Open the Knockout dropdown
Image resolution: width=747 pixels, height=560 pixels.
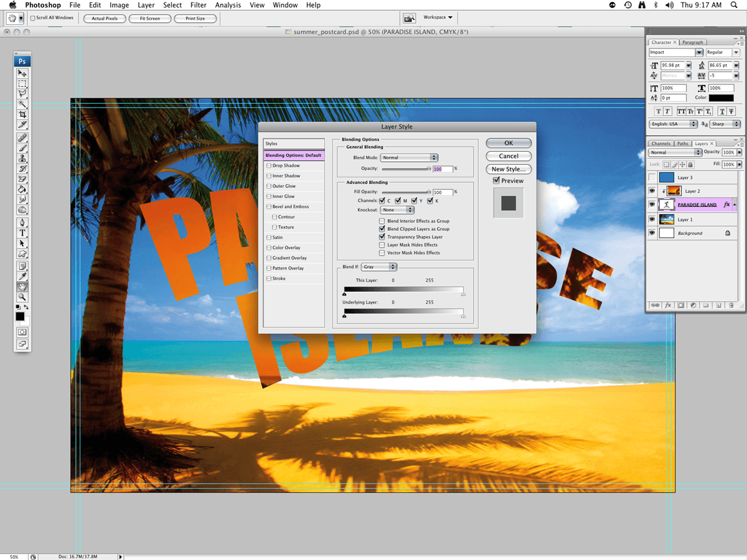tap(397, 210)
